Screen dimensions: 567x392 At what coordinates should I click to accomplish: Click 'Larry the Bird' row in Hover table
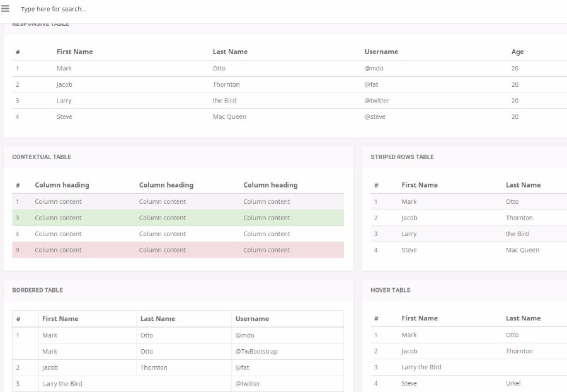(x=421, y=367)
